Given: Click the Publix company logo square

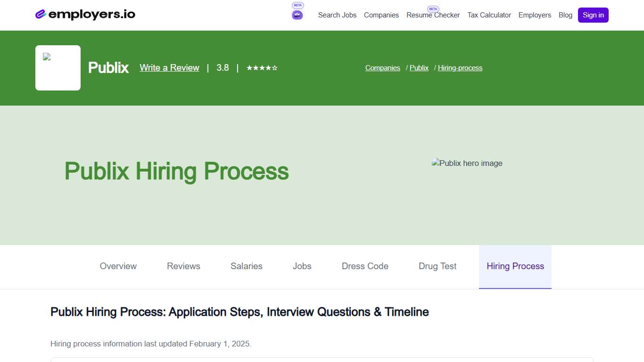Looking at the screenshot, I should (x=58, y=67).
